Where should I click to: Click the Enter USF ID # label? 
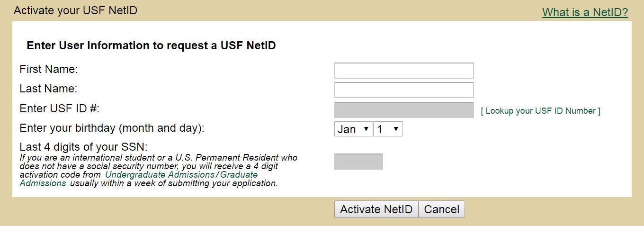(x=59, y=108)
